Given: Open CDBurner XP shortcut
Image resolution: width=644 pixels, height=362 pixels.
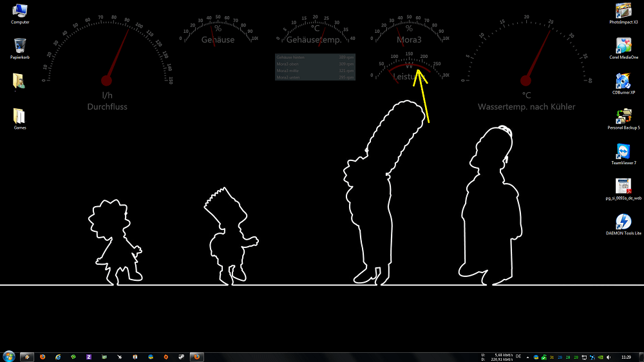Looking at the screenshot, I should coord(623,84).
